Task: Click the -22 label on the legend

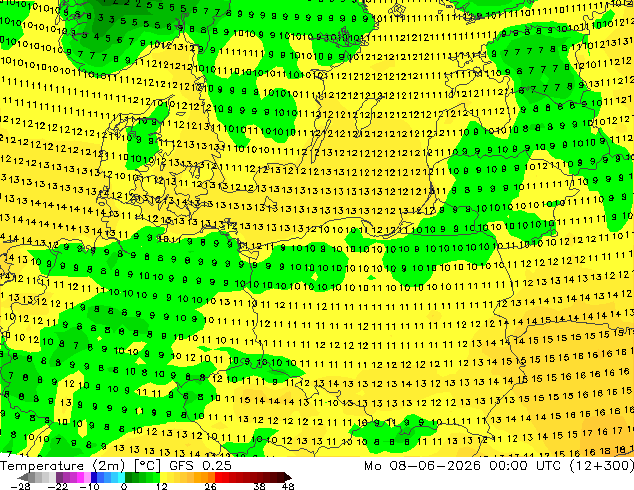Action: (x=58, y=486)
